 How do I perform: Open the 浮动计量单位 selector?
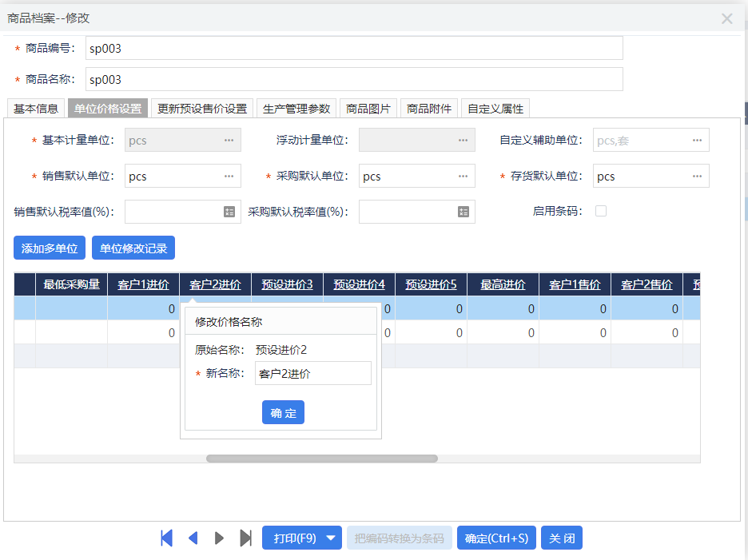[464, 139]
